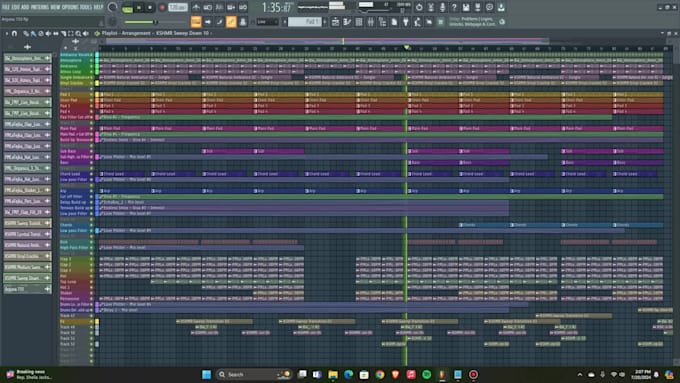Click the song time display 1:35

coord(276,7)
